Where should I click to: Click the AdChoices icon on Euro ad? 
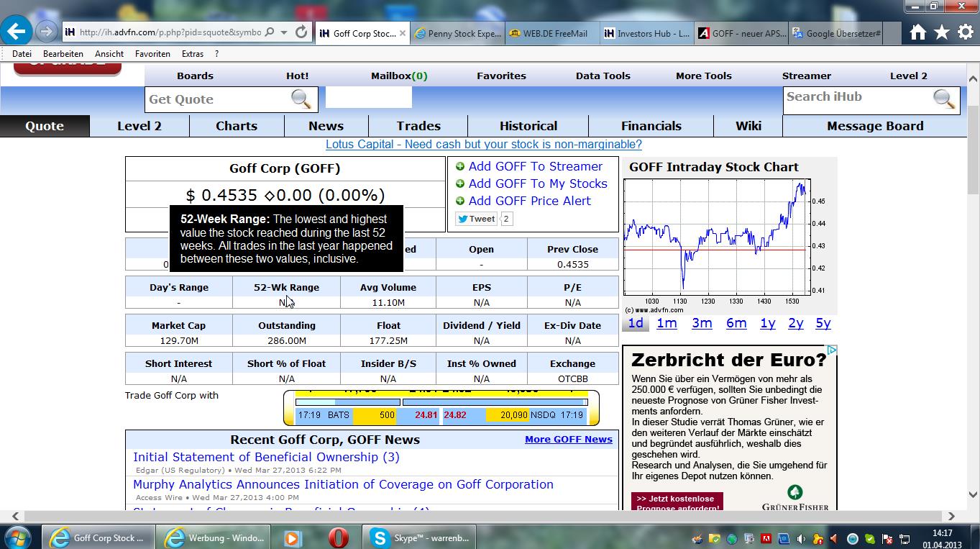point(832,350)
